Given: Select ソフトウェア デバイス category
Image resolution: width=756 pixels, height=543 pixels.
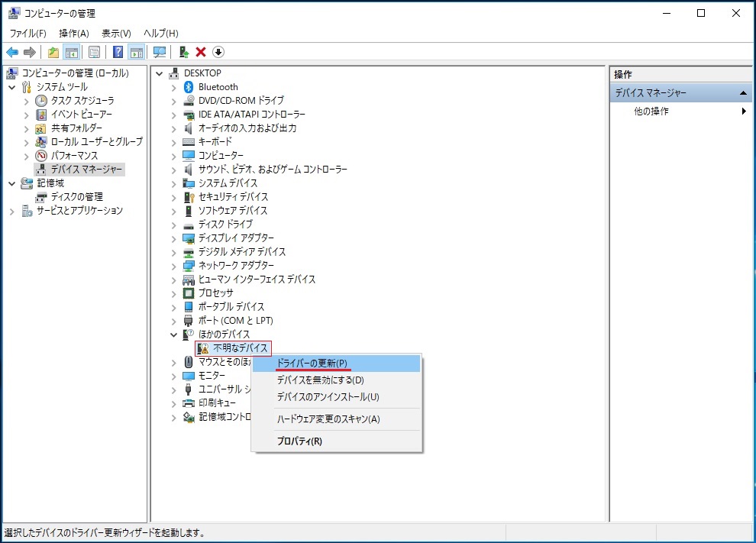Looking at the screenshot, I should 232,211.
